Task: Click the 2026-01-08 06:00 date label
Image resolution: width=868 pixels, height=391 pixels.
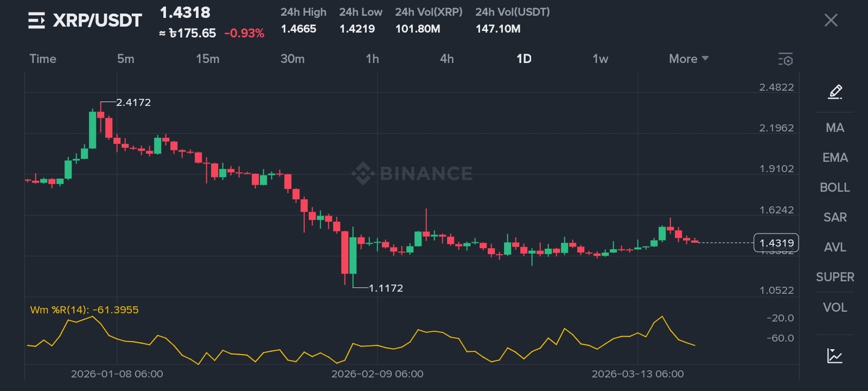Action: pyautogui.click(x=117, y=374)
